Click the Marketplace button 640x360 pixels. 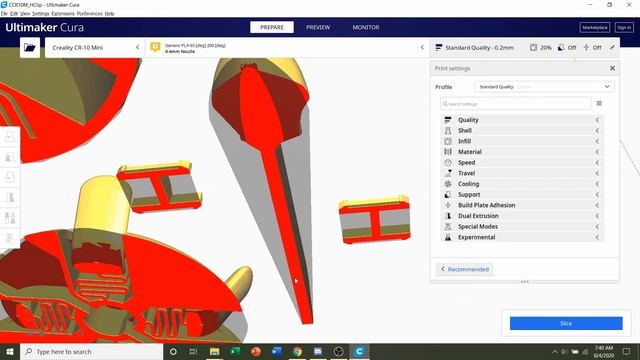[x=595, y=27]
